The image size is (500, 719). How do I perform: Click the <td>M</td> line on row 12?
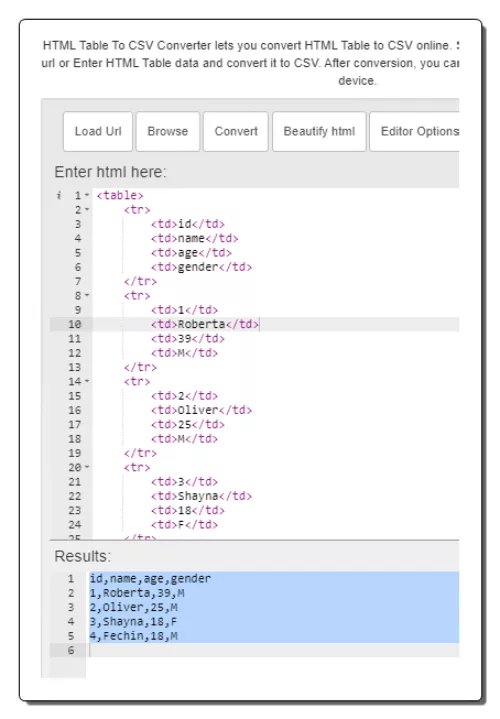point(184,353)
